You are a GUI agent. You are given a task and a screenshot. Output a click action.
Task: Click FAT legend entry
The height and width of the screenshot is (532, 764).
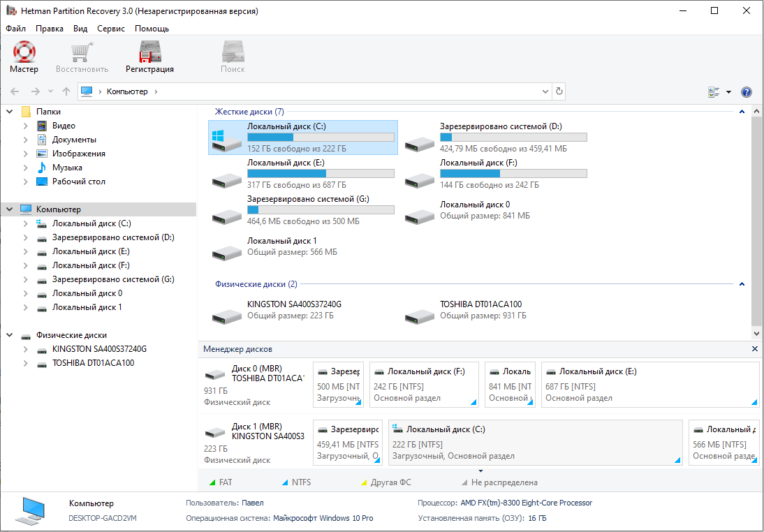tap(221, 482)
